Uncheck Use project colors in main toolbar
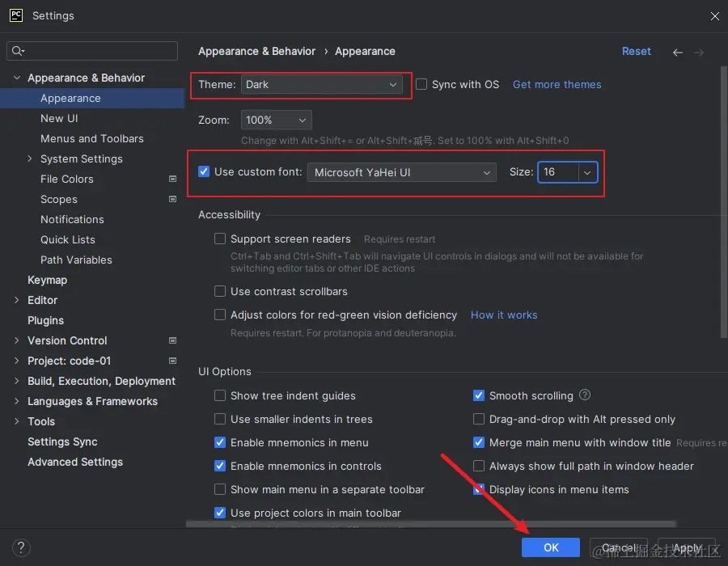 pyautogui.click(x=219, y=513)
